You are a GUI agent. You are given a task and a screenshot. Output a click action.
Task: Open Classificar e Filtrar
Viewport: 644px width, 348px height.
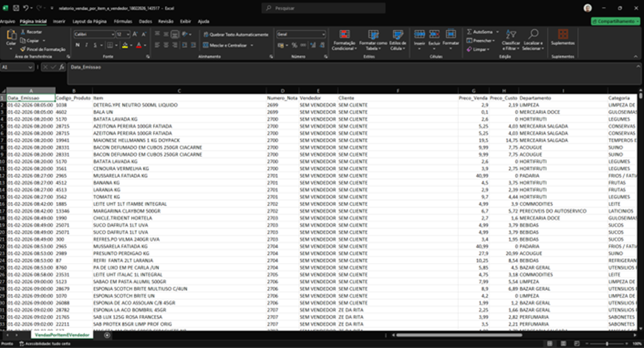click(x=510, y=40)
